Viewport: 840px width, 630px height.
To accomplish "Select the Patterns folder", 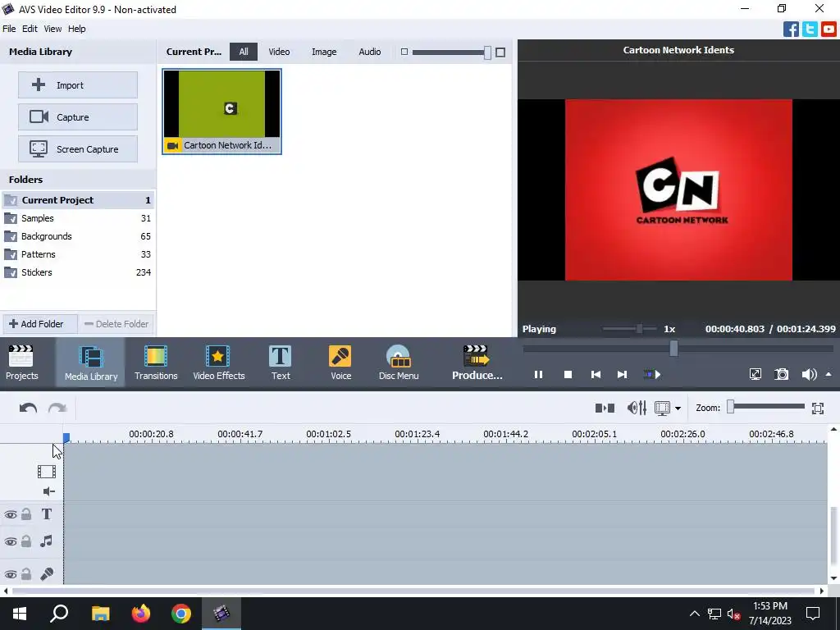I will pyautogui.click(x=78, y=254).
